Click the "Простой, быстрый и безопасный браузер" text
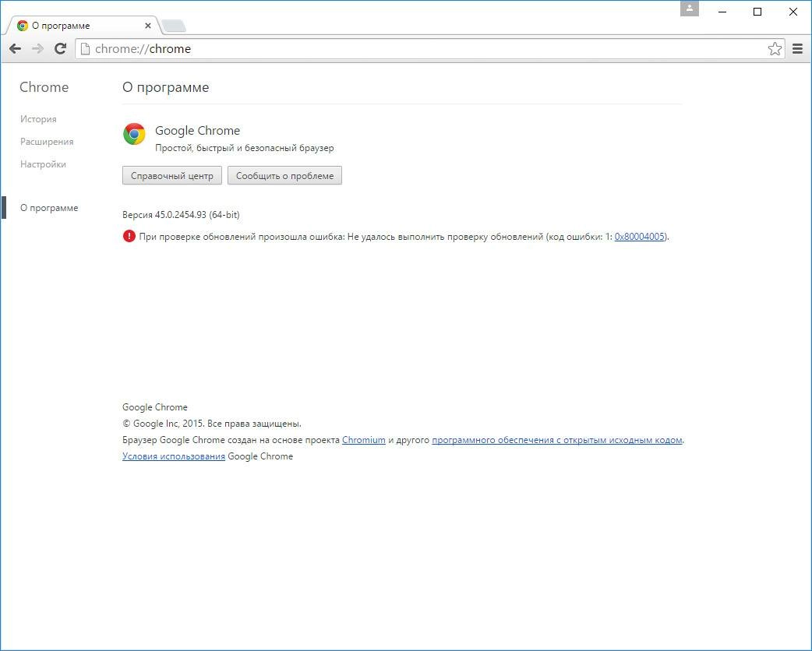The image size is (812, 651). click(245, 148)
